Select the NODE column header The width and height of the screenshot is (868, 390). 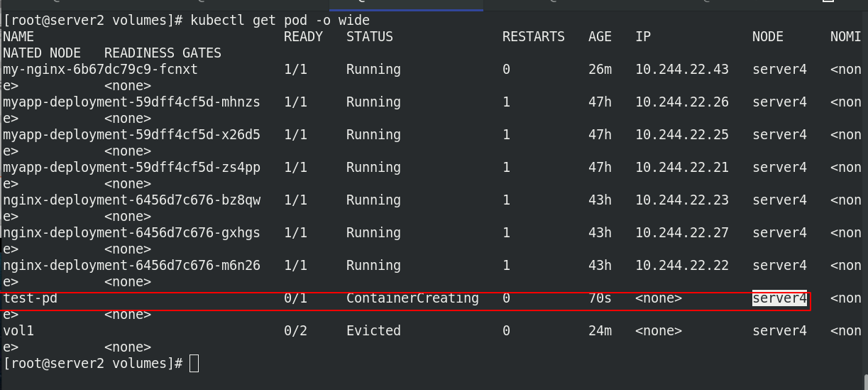click(768, 37)
